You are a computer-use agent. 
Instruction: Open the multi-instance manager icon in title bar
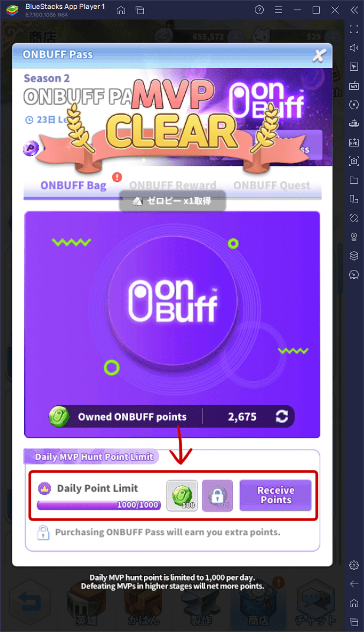140,10
